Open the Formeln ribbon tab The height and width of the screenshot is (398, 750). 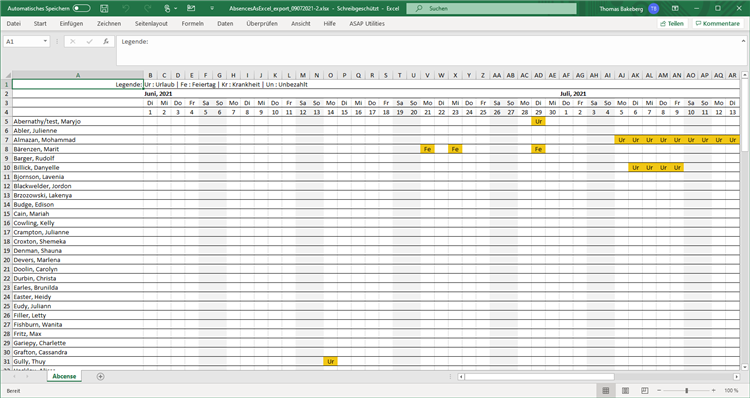click(x=192, y=23)
